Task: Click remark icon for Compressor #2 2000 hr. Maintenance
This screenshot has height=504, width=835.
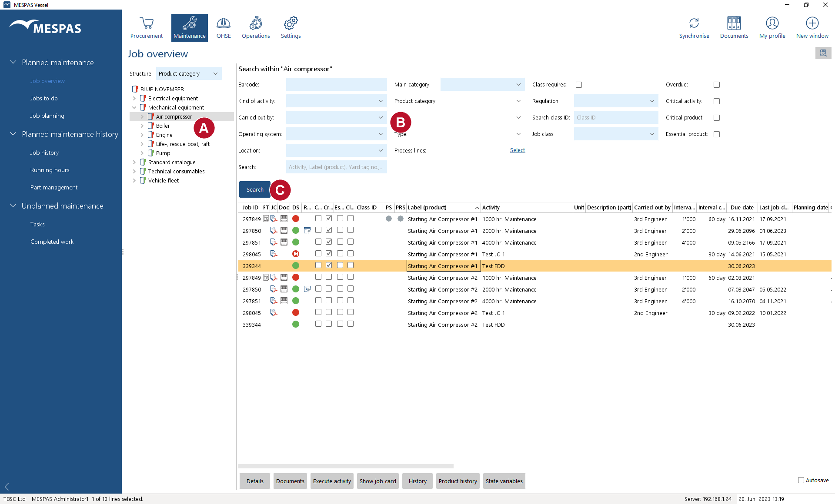Action: pos(307,289)
